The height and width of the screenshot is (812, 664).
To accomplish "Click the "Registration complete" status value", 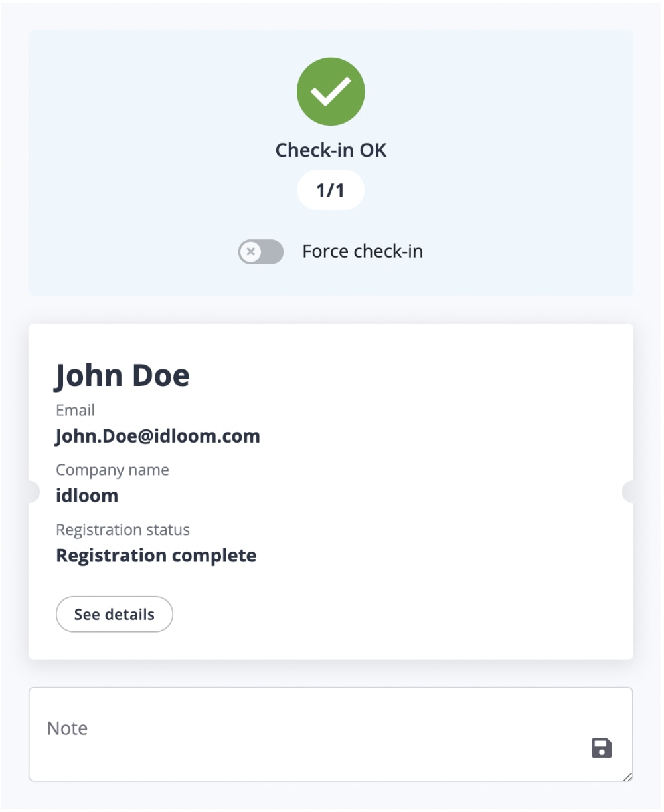I will click(156, 556).
